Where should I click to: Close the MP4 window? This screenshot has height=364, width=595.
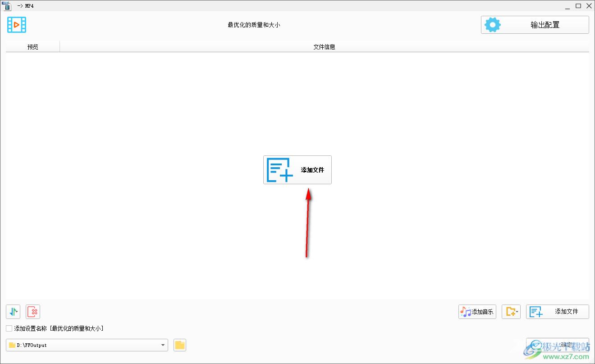coord(589,6)
